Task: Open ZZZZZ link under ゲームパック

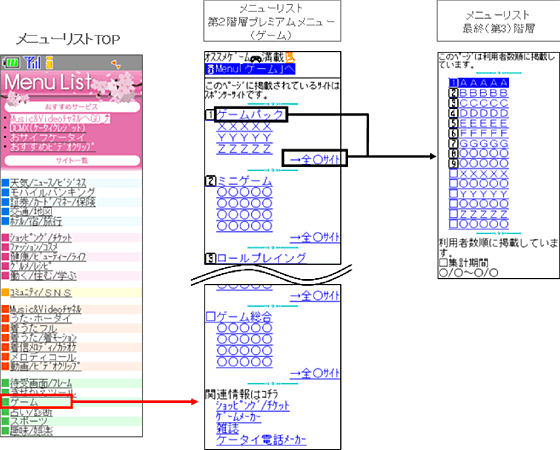Action: (x=245, y=149)
